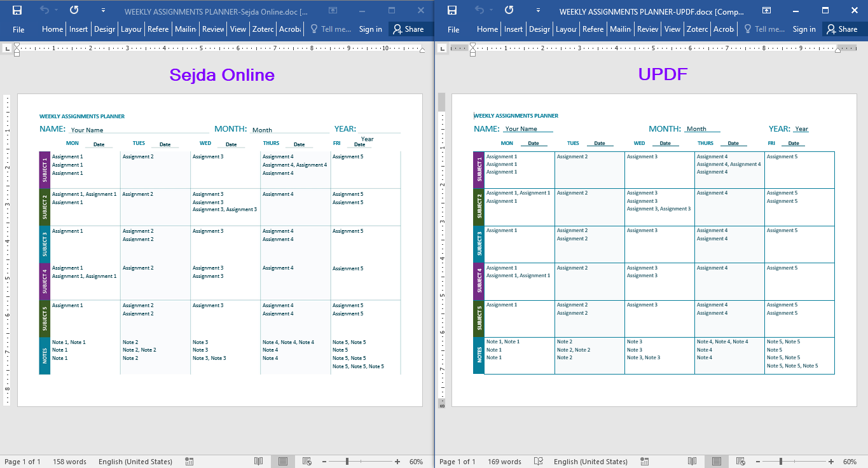Click Tell me lightbulb in UPDF window
The height and width of the screenshot is (468, 868).
(x=747, y=29)
